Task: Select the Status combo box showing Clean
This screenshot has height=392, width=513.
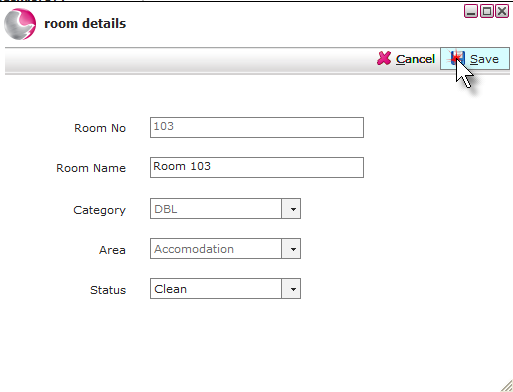Action: 225,289
